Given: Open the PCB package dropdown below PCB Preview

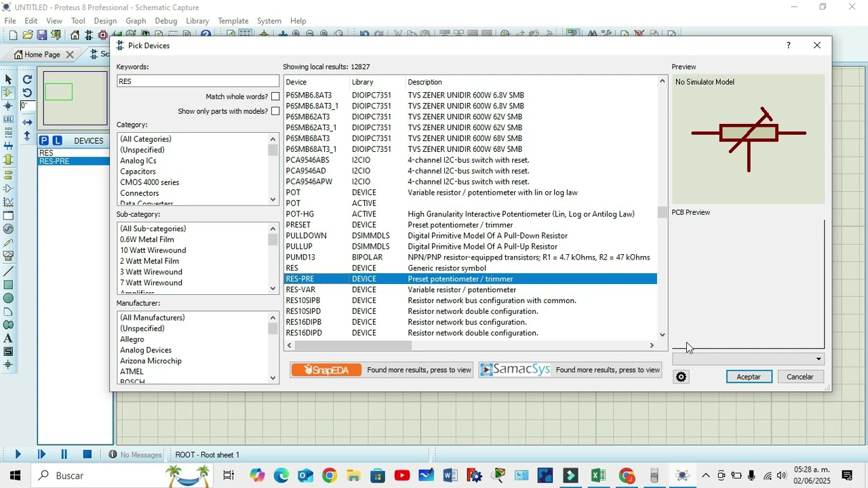Looking at the screenshot, I should click(x=748, y=359).
